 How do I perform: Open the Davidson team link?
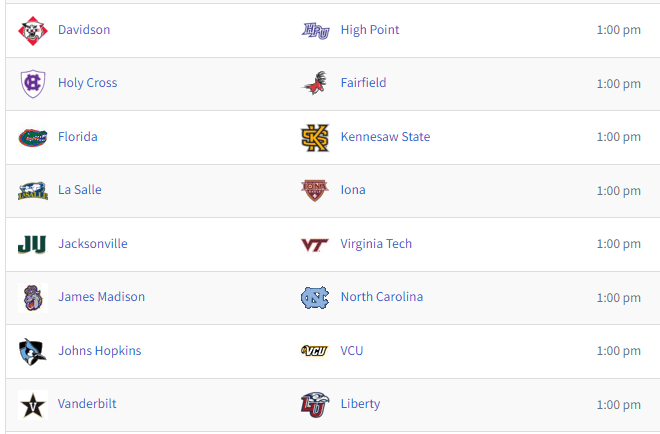[84, 30]
